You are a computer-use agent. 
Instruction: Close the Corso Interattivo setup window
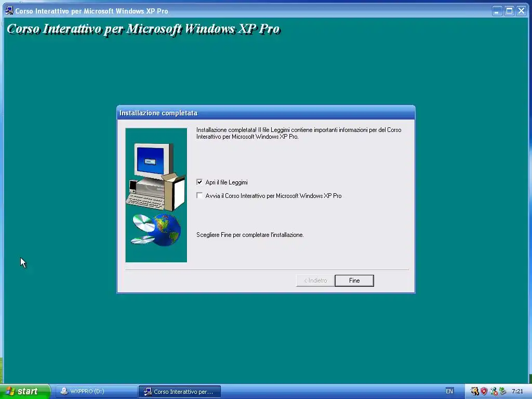[x=521, y=11]
